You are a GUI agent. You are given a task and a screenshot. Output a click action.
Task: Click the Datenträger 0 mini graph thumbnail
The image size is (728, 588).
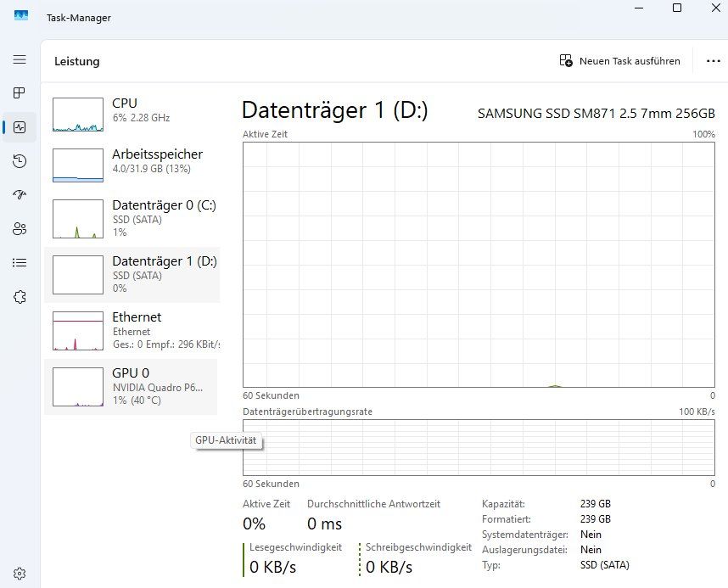click(78, 219)
